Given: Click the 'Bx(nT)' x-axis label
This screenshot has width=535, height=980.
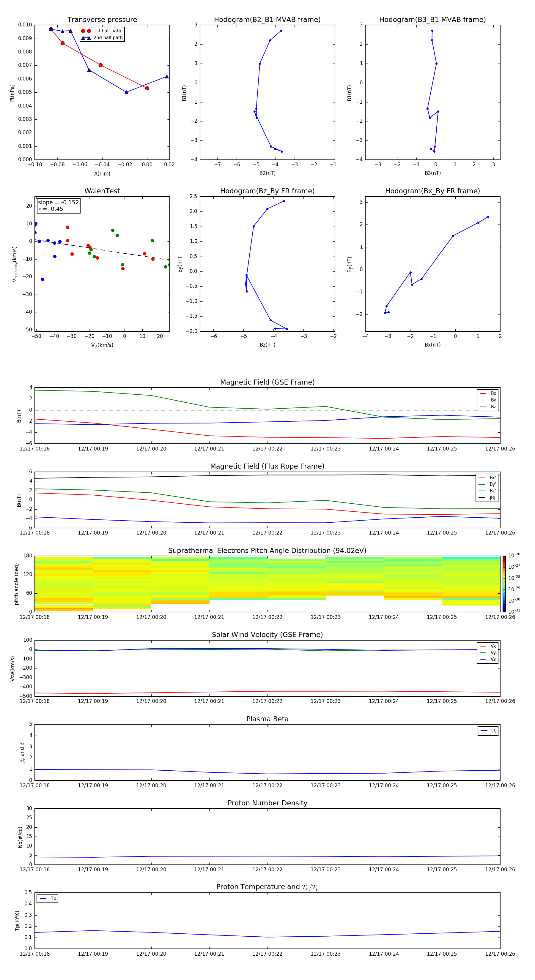Looking at the screenshot, I should (x=432, y=345).
